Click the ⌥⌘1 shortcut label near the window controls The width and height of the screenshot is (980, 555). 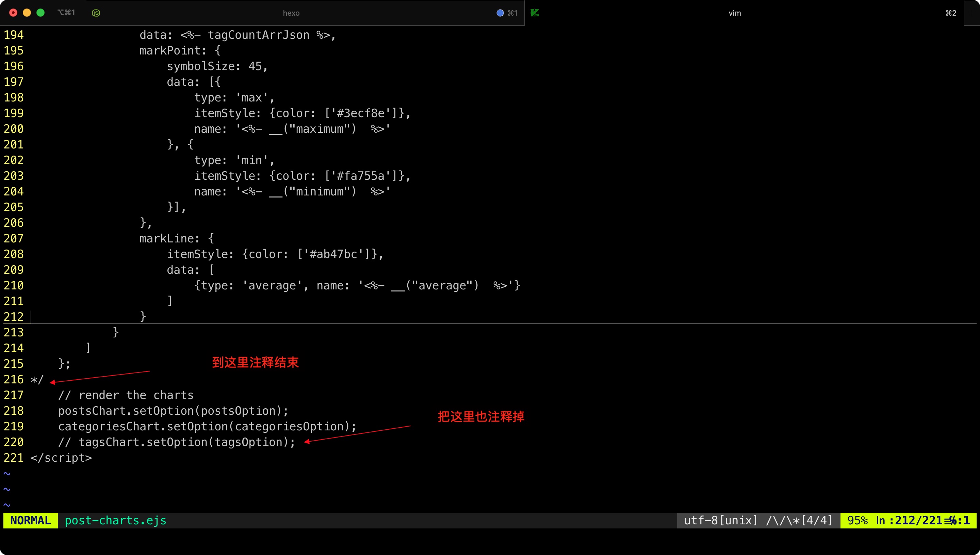click(x=66, y=13)
